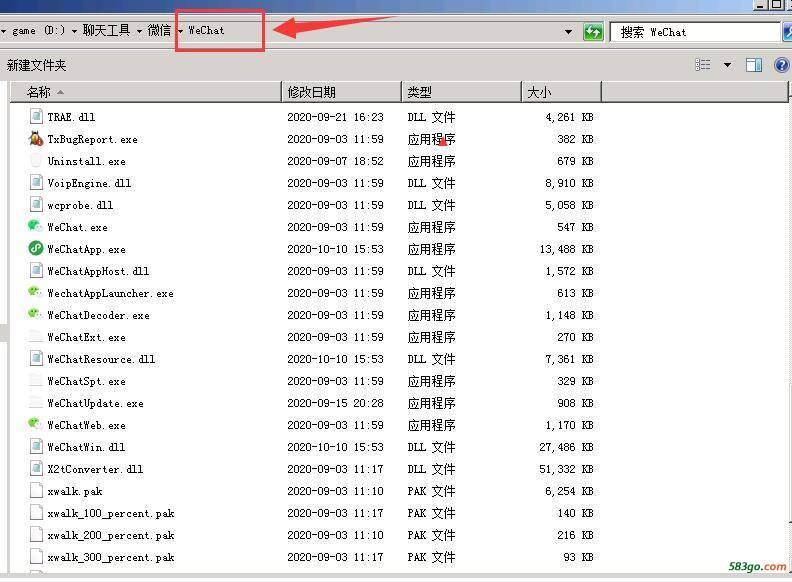The image size is (792, 582).
Task: Sort by the 类型 column header
Action: 461,92
